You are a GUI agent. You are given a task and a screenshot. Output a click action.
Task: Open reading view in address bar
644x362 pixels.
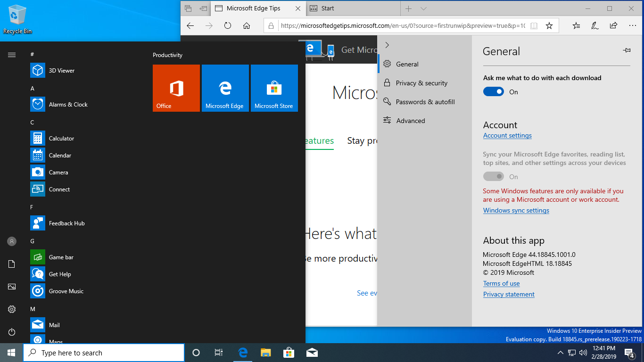(x=534, y=26)
